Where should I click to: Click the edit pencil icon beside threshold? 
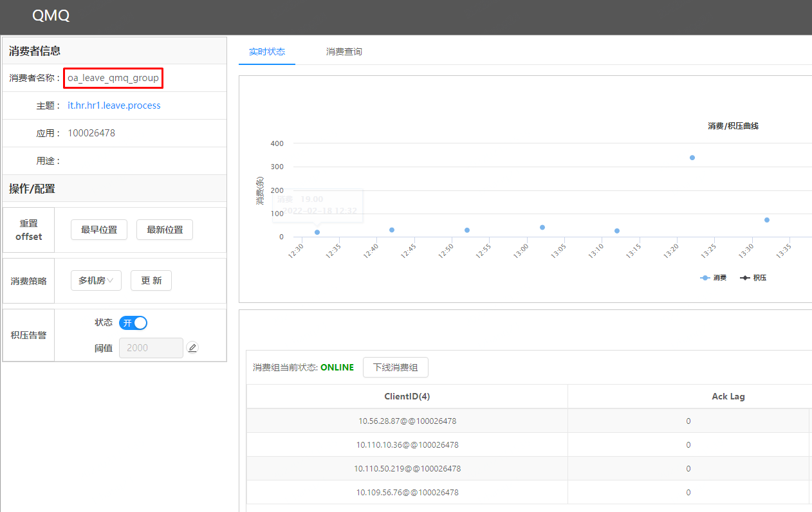[x=192, y=348]
